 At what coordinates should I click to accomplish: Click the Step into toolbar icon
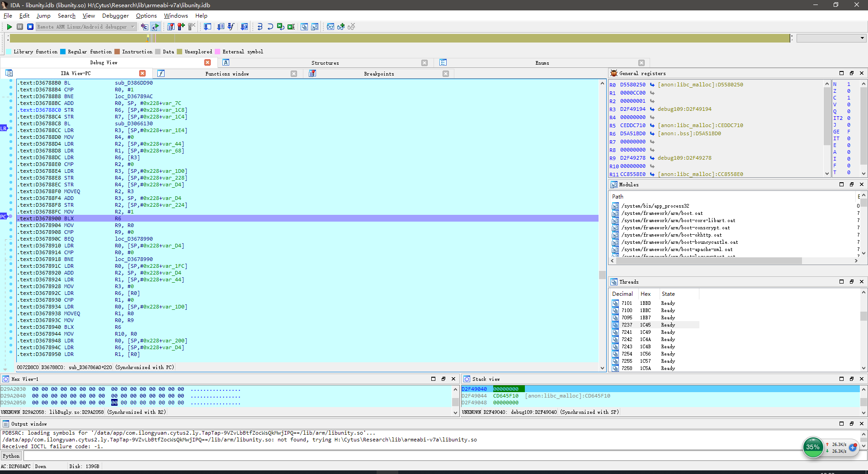pyautogui.click(x=260, y=27)
